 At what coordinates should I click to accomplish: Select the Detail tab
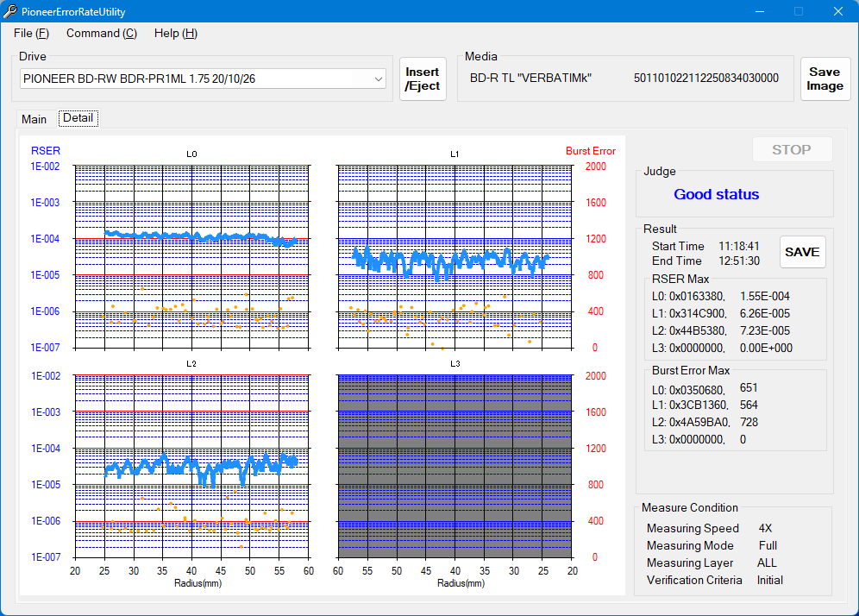78,118
